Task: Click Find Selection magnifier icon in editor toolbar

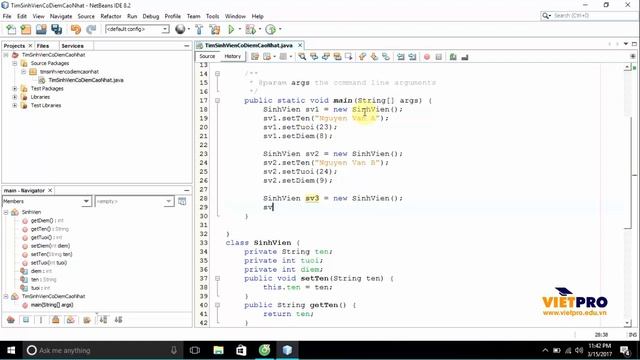Action: [302, 57]
